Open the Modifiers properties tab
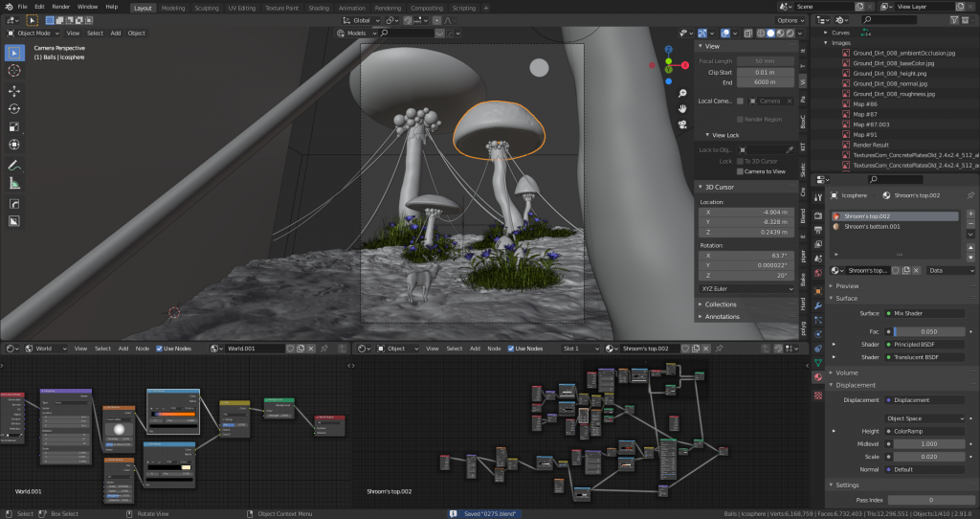980x519 pixels. pos(817,305)
